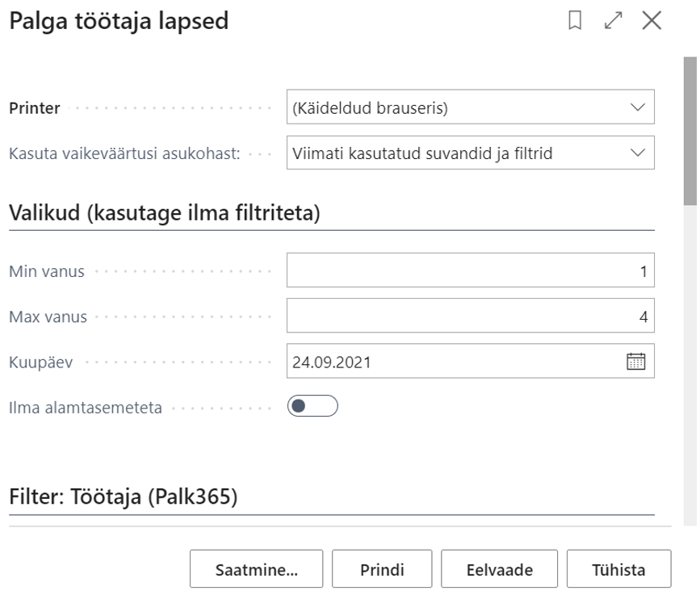700x595 pixels.
Task: Open the Printer dropdown arrow
Action: pyautogui.click(x=638, y=107)
